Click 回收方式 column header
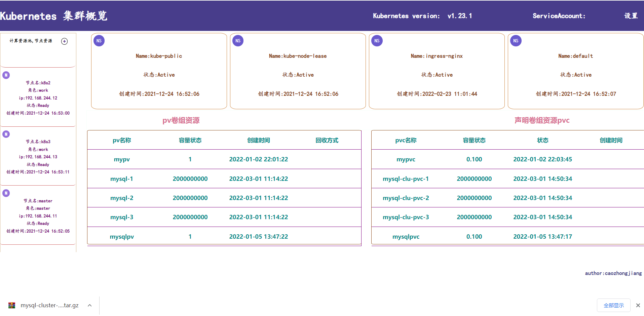The height and width of the screenshot is (316, 644). [x=327, y=140]
